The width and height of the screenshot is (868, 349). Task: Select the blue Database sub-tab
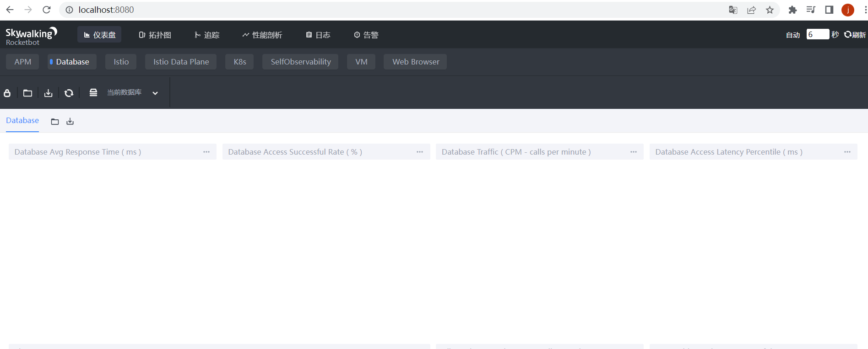[x=22, y=121]
